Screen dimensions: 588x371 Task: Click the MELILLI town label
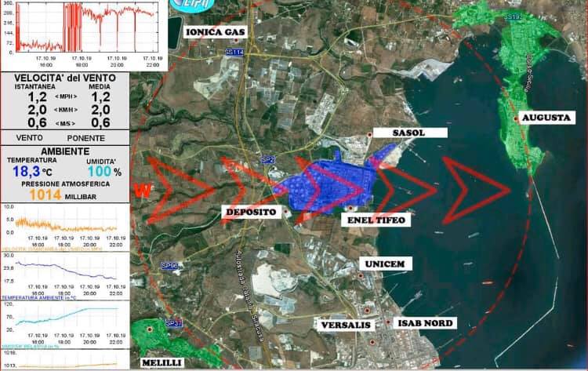click(x=163, y=363)
